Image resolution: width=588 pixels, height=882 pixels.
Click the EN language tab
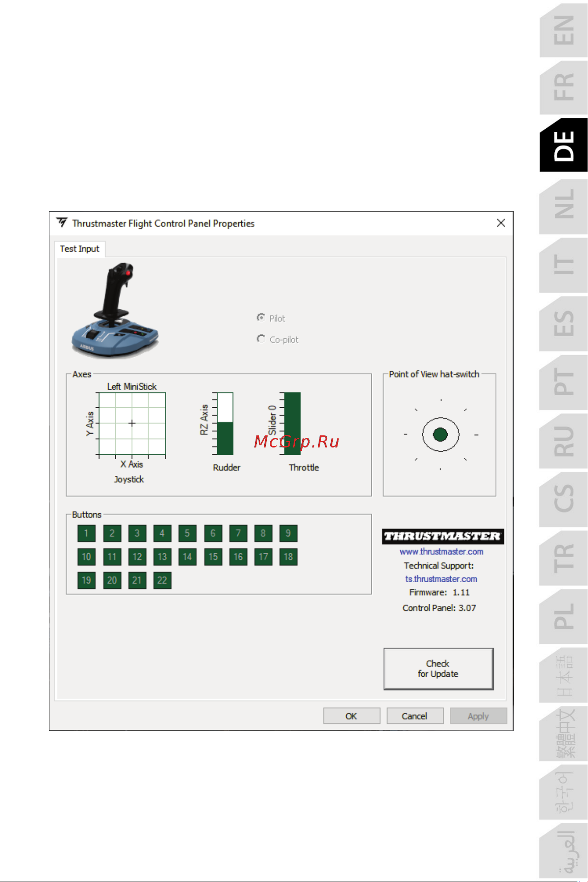pyautogui.click(x=563, y=30)
